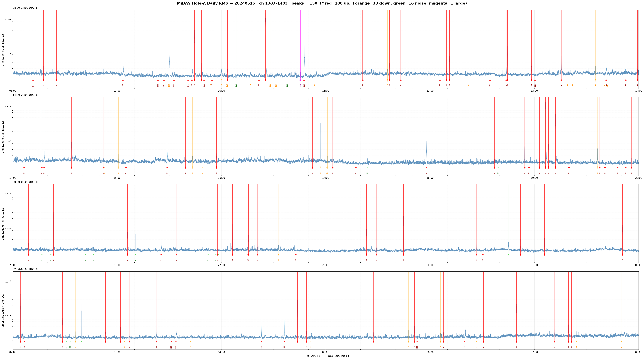Click the "16:00" time tick label
Image resolution: width=644 pixels, height=359 pixels.
point(221,178)
